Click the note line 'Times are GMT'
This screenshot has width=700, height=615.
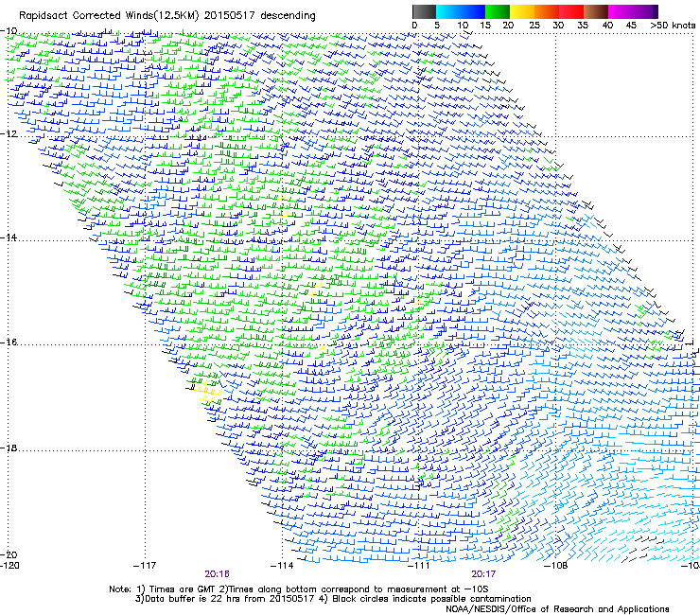[183, 589]
